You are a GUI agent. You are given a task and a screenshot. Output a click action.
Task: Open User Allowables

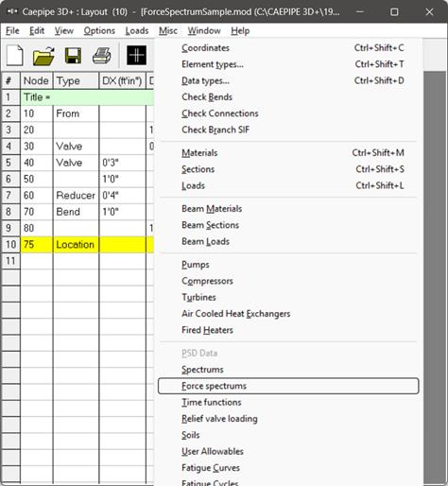click(288, 451)
